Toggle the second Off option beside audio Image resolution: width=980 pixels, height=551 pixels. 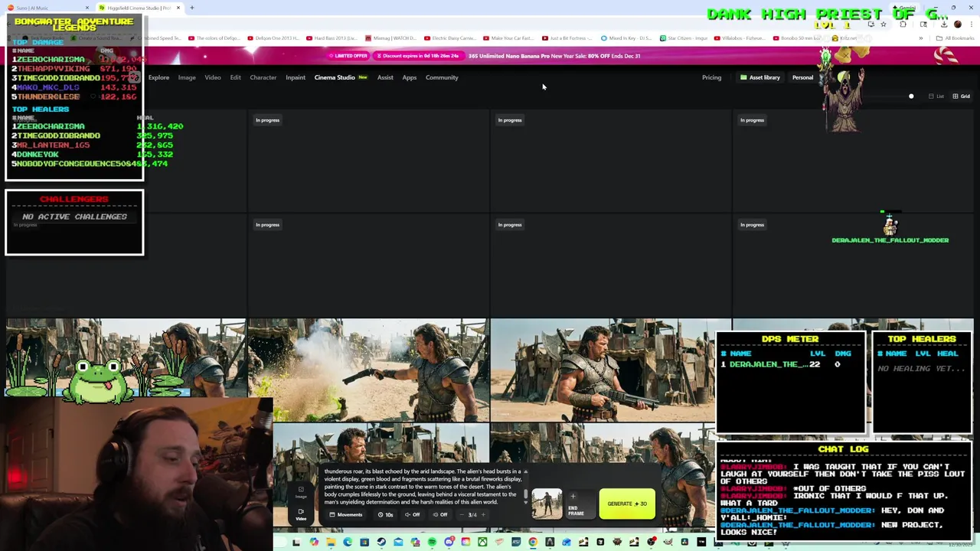(x=439, y=514)
